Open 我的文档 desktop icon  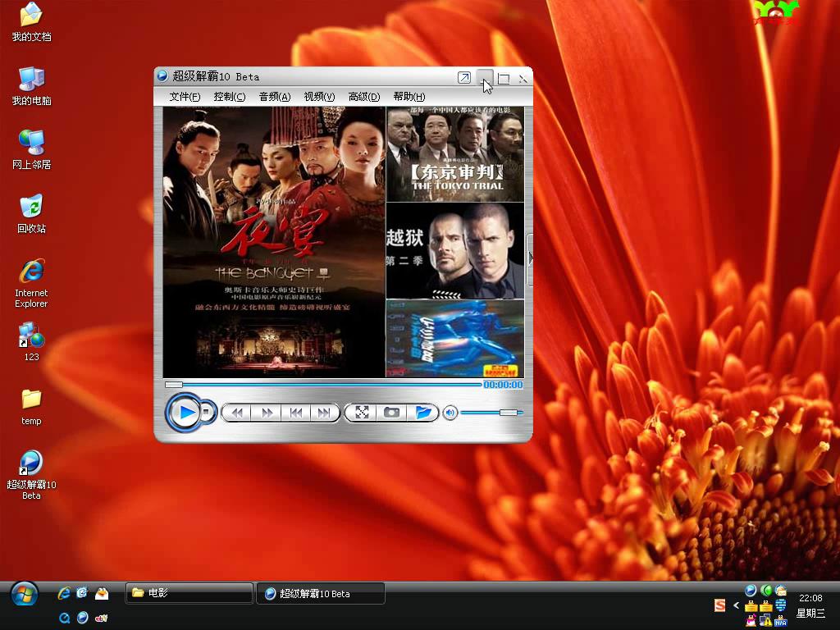31,21
